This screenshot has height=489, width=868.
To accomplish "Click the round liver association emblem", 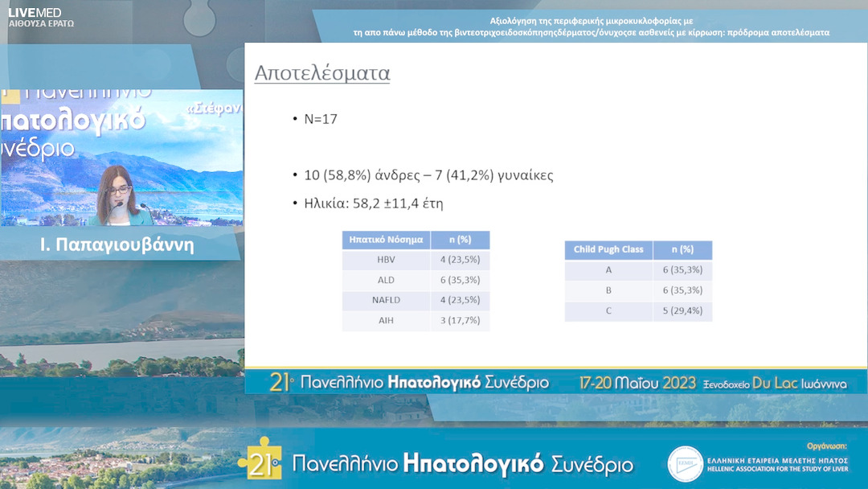I will point(685,463).
